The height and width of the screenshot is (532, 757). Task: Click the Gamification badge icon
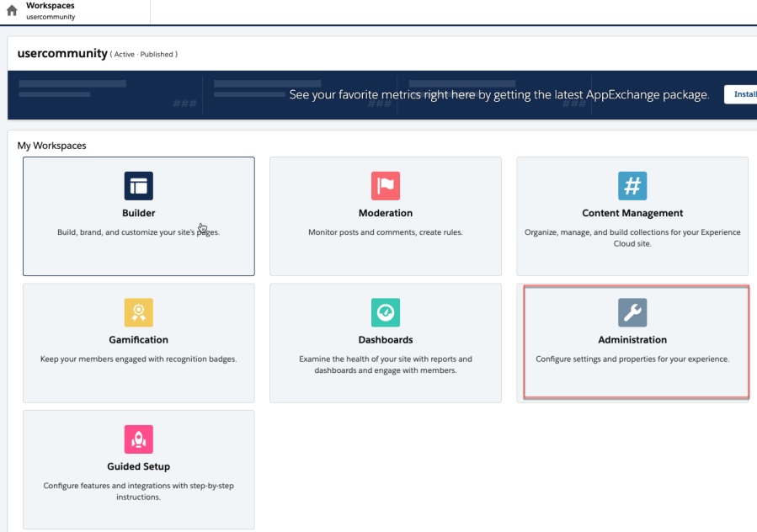click(x=139, y=312)
